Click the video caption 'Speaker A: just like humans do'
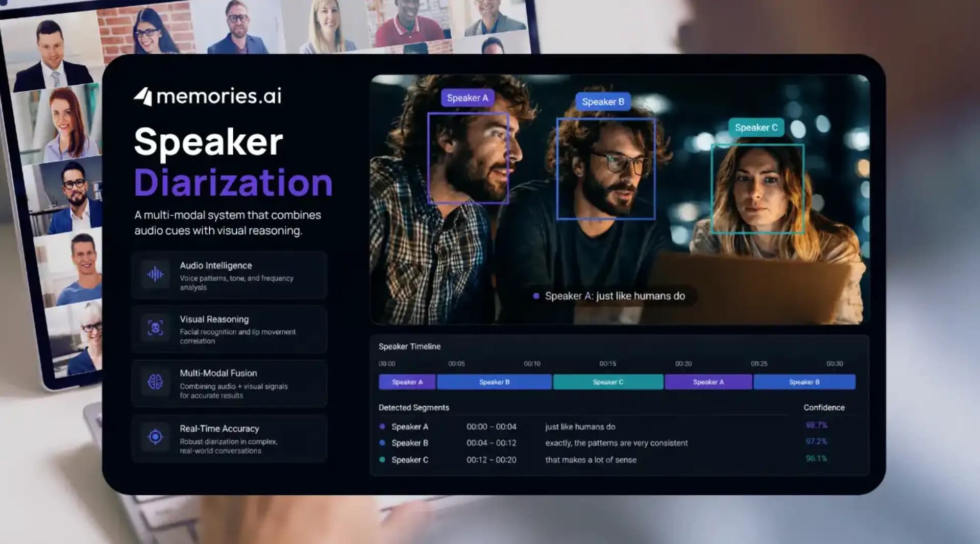This screenshot has width=980, height=544. (615, 296)
